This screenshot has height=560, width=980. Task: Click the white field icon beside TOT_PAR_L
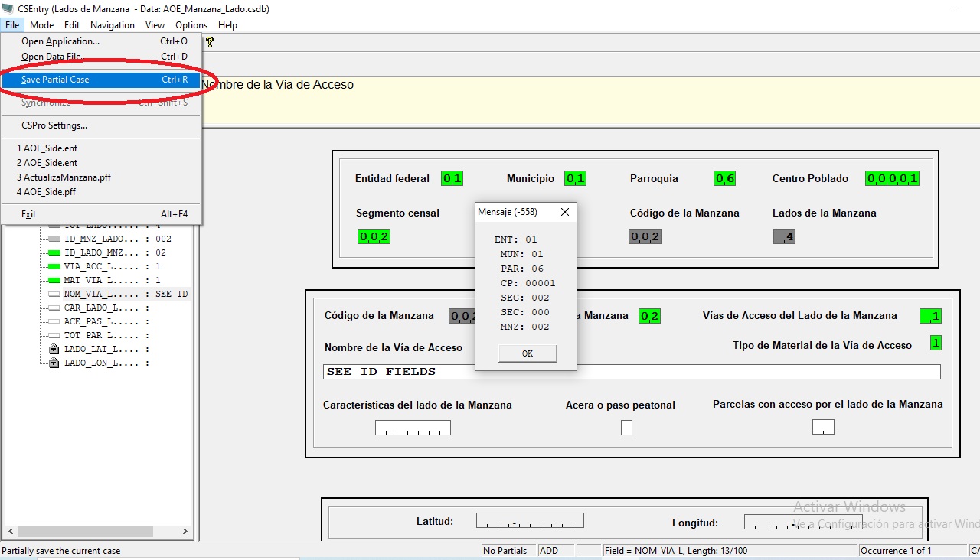pyautogui.click(x=54, y=335)
